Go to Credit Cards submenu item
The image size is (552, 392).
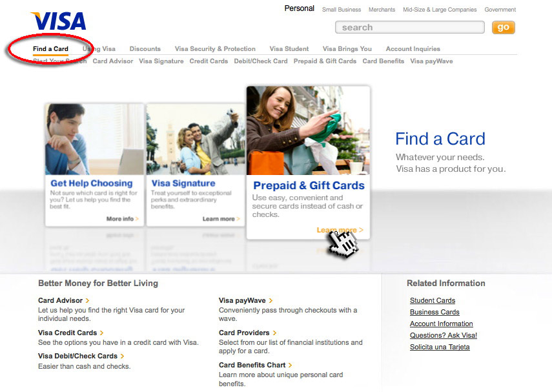pos(209,61)
